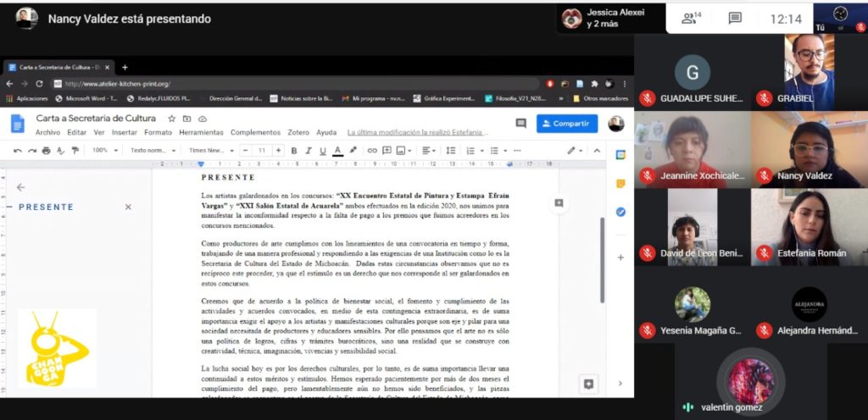868x420 pixels.
Task: Toggle bold formatting
Action: pos(294,151)
